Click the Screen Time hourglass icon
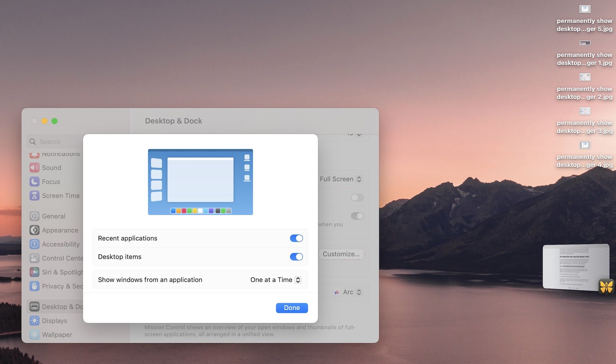The width and height of the screenshot is (616, 364). point(34,196)
